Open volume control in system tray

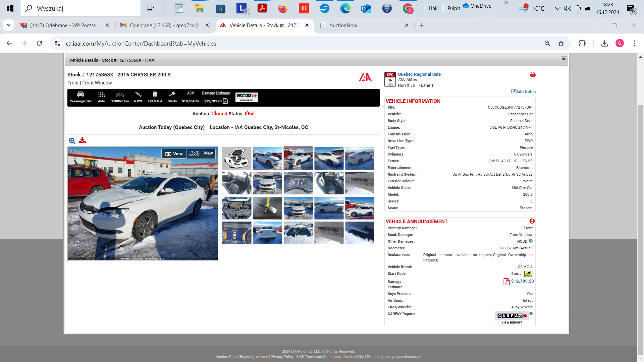pos(568,8)
